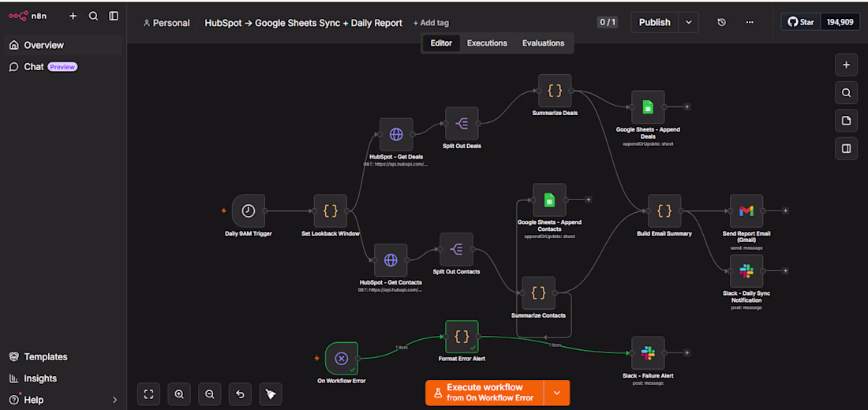Viewport: 868px width, 410px height.
Task: Switch to the Evaluations tab
Action: pos(543,43)
